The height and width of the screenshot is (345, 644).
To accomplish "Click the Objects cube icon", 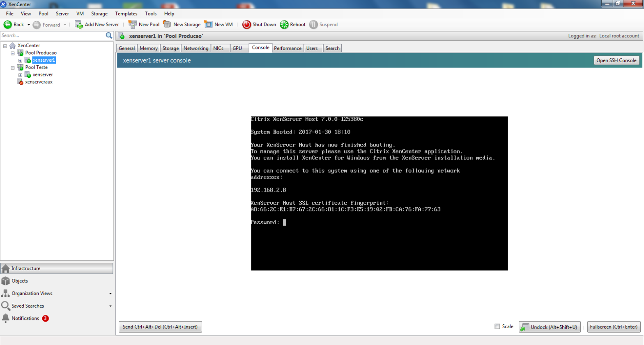I will click(5, 281).
